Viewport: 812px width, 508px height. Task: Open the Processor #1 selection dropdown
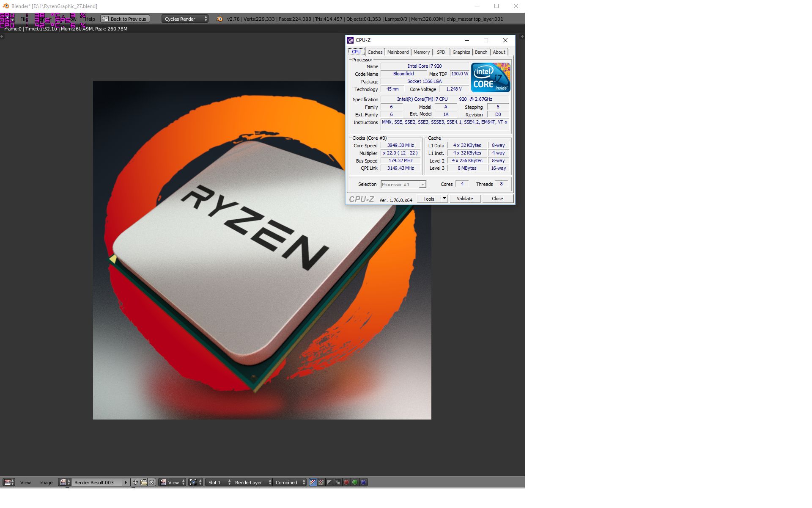point(403,184)
